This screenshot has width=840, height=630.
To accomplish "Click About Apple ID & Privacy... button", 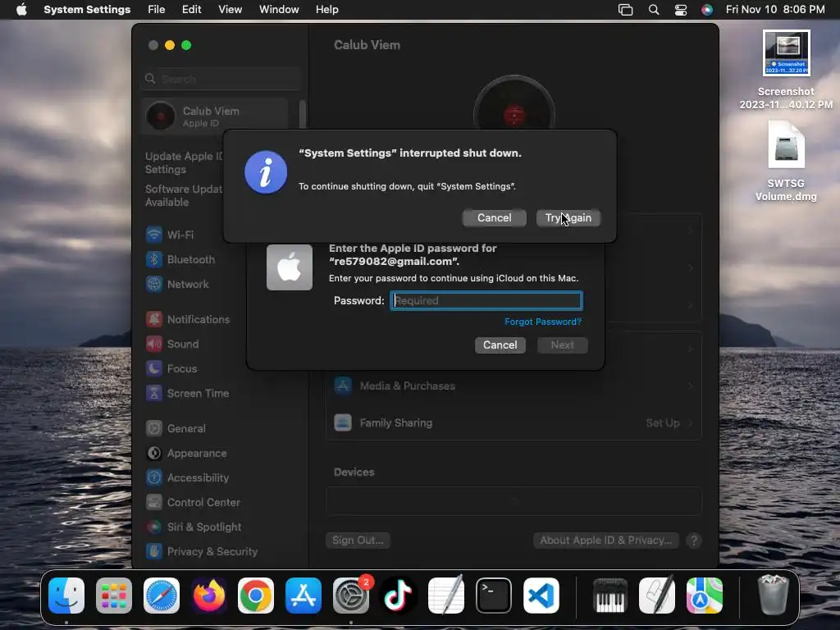I will tap(606, 540).
